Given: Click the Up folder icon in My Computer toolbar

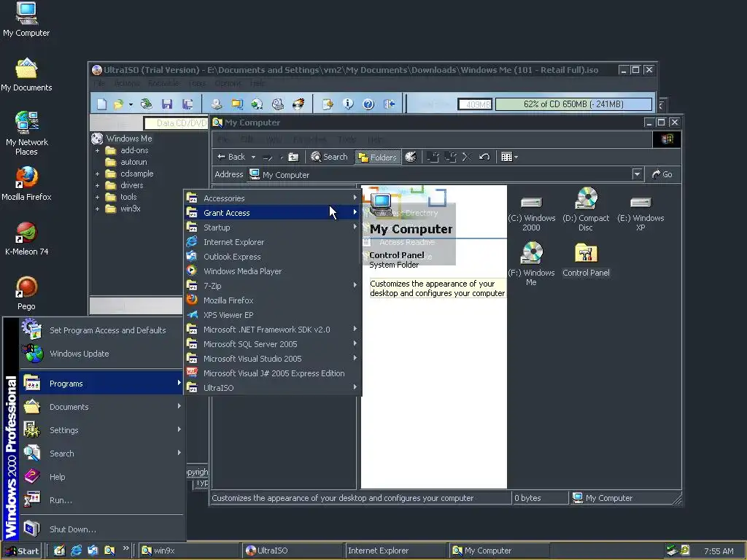Looking at the screenshot, I should pyautogui.click(x=293, y=157).
